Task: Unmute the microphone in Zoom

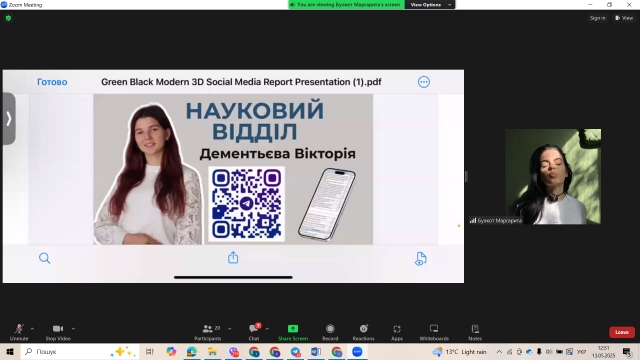Action: tap(19, 332)
